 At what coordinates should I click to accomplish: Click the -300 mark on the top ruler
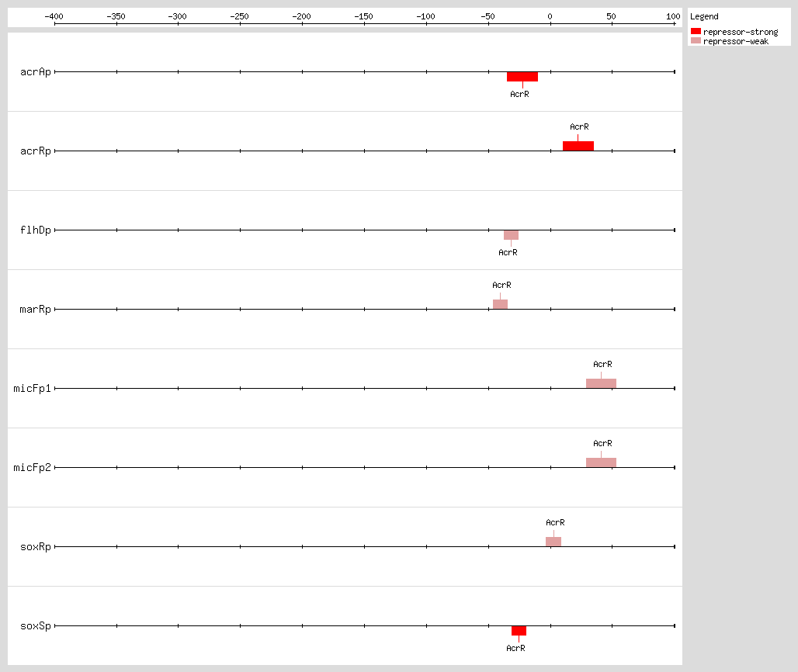(178, 16)
